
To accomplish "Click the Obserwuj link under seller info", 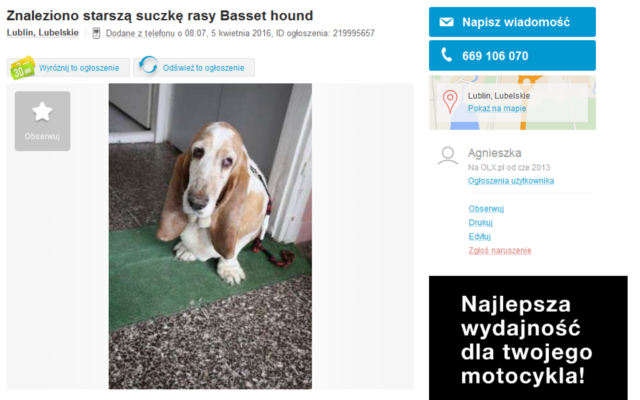I will (486, 209).
